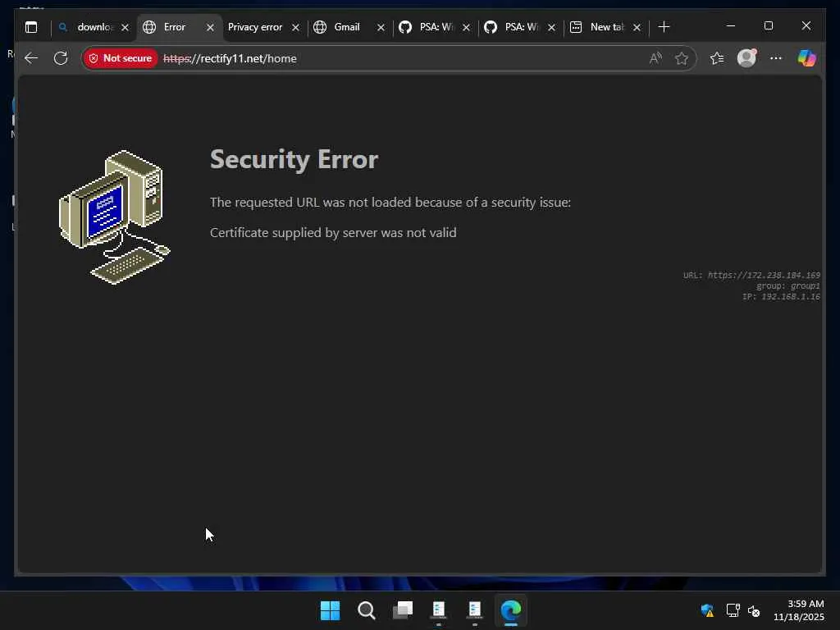Open the clock showing 3:59 AM
The height and width of the screenshot is (630, 840).
point(799,610)
